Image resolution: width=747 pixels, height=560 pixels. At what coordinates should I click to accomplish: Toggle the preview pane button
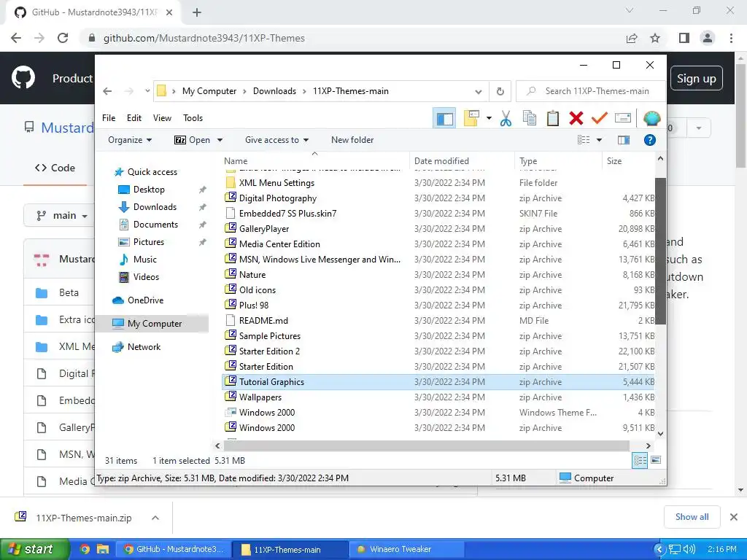624,140
